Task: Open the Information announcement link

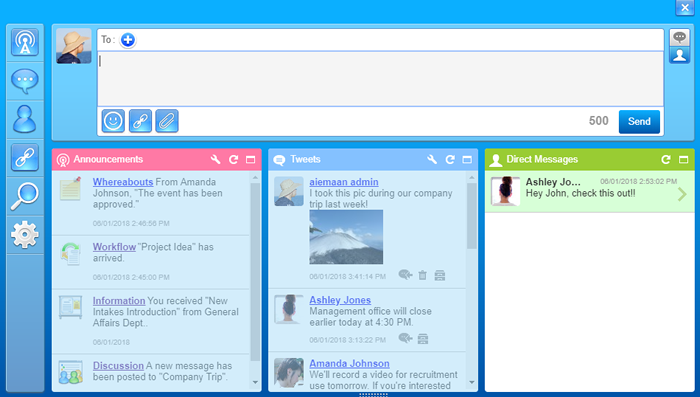Action: tap(119, 301)
